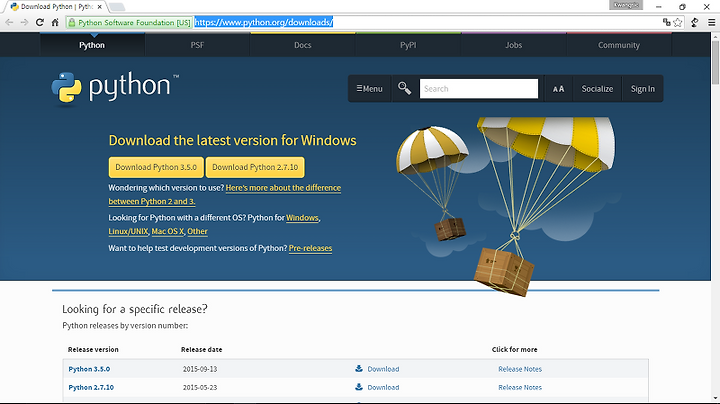Image resolution: width=720 pixels, height=404 pixels.
Task: Open the browser home icon
Action: (55, 22)
